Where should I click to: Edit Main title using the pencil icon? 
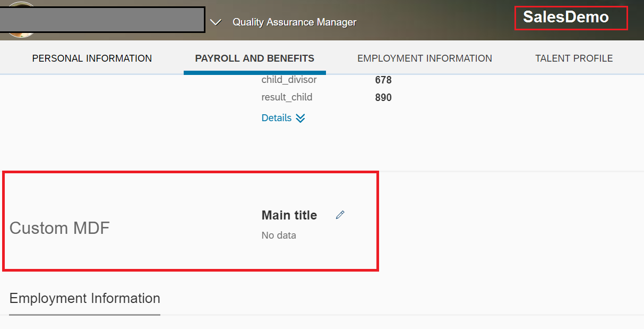(340, 215)
